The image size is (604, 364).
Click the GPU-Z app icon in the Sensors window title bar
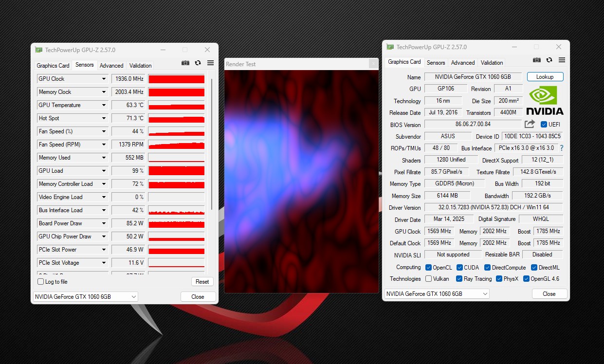pos(38,50)
